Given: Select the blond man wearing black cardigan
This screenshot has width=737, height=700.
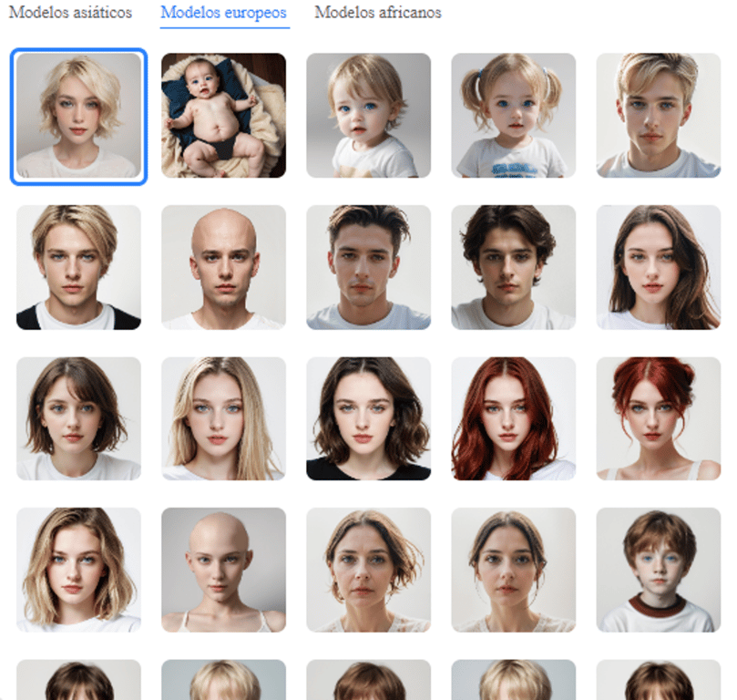Looking at the screenshot, I should point(78,267).
